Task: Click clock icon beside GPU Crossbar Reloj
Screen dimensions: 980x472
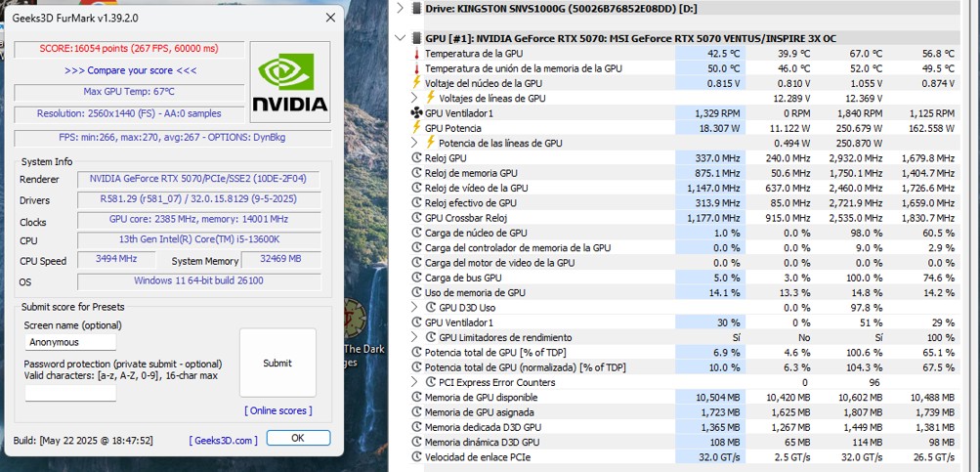Action: [x=417, y=218]
